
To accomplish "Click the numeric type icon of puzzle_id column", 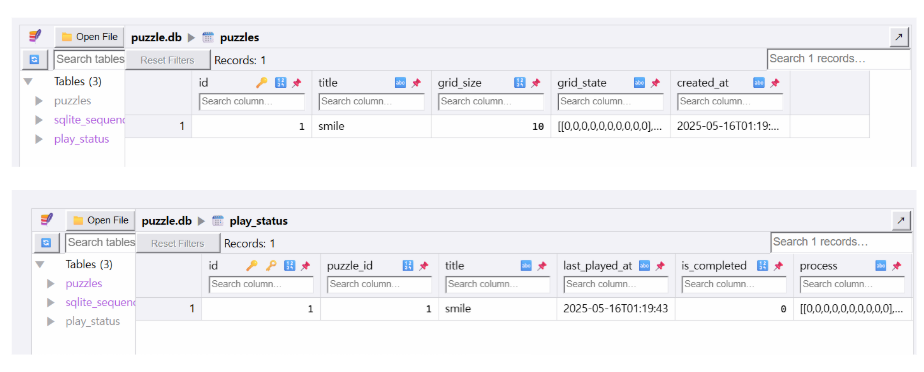I will [x=407, y=266].
